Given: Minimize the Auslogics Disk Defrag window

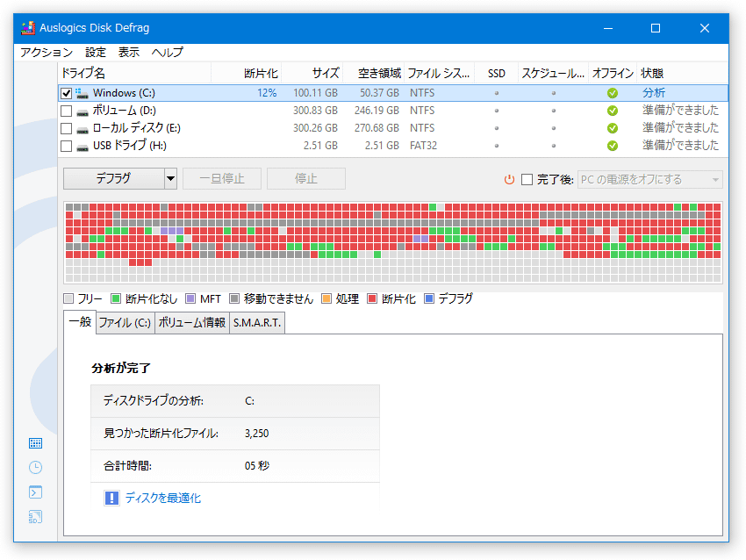Looking at the screenshot, I should [608, 29].
